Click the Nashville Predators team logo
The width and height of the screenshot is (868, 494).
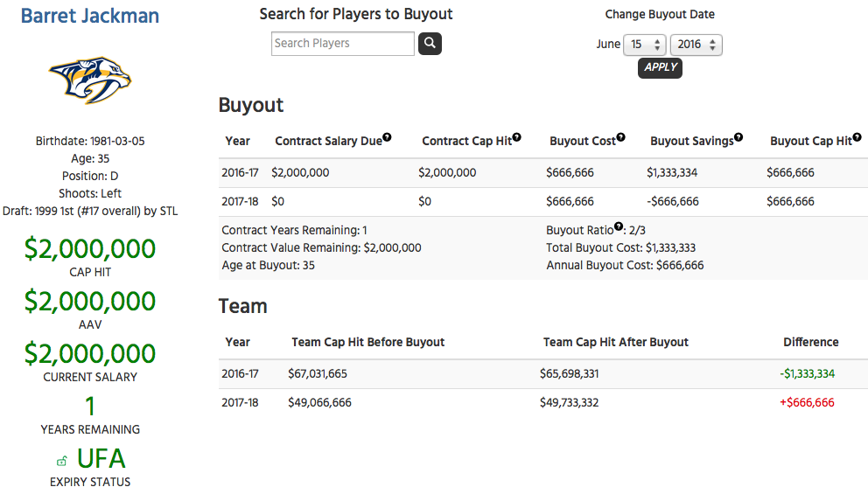pyautogui.click(x=90, y=80)
